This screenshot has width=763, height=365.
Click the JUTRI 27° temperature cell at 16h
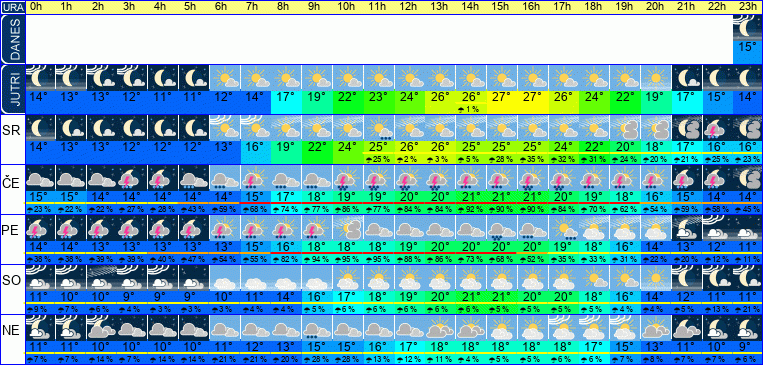[x=533, y=97]
